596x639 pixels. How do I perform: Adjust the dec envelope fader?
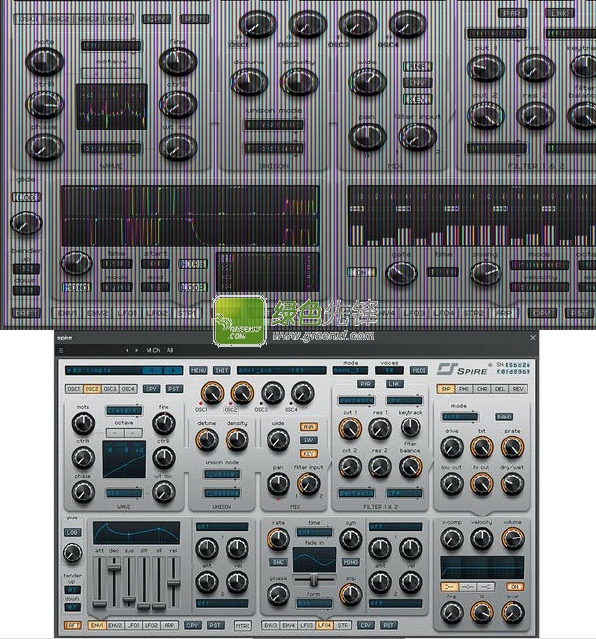(114, 567)
